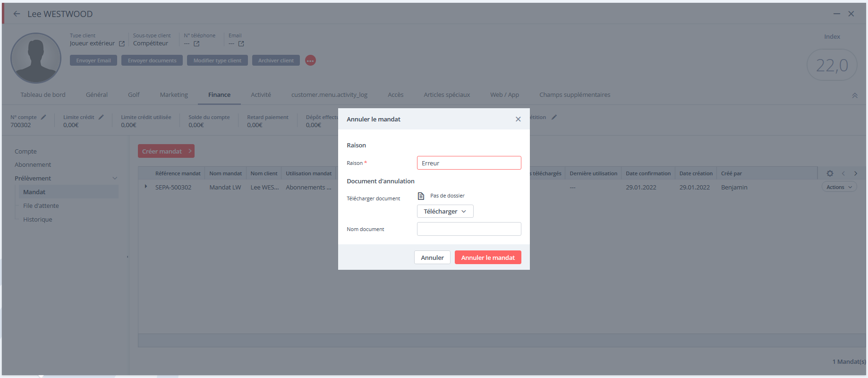Viewport: 868px width, 378px height.
Task: Click the Benjamin creator cell
Action: pos(734,188)
